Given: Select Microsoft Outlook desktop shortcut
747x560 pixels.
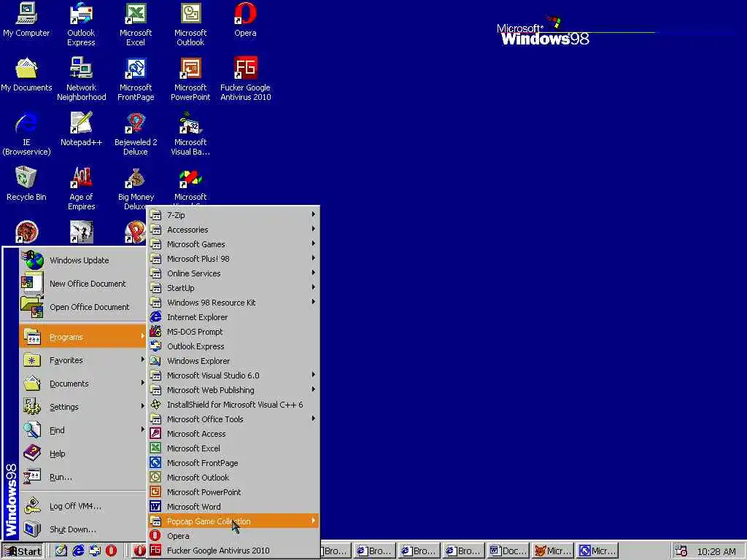Looking at the screenshot, I should click(190, 24).
